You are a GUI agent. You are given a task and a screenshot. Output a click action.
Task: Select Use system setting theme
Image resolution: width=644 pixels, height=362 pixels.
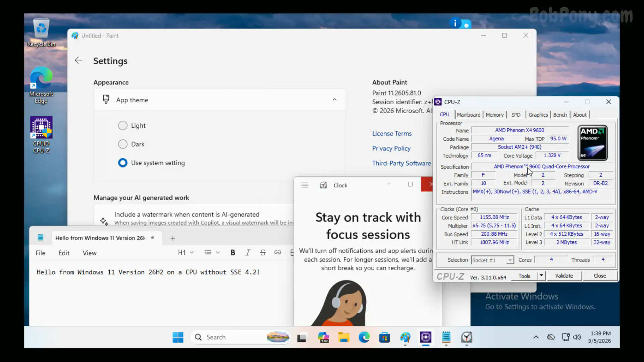pyautogui.click(x=123, y=163)
